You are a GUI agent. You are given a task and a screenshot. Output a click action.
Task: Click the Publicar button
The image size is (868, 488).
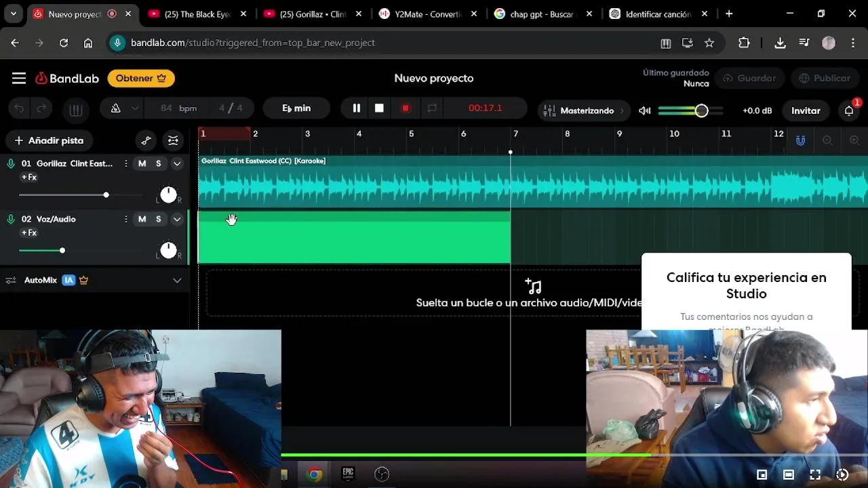tap(825, 79)
